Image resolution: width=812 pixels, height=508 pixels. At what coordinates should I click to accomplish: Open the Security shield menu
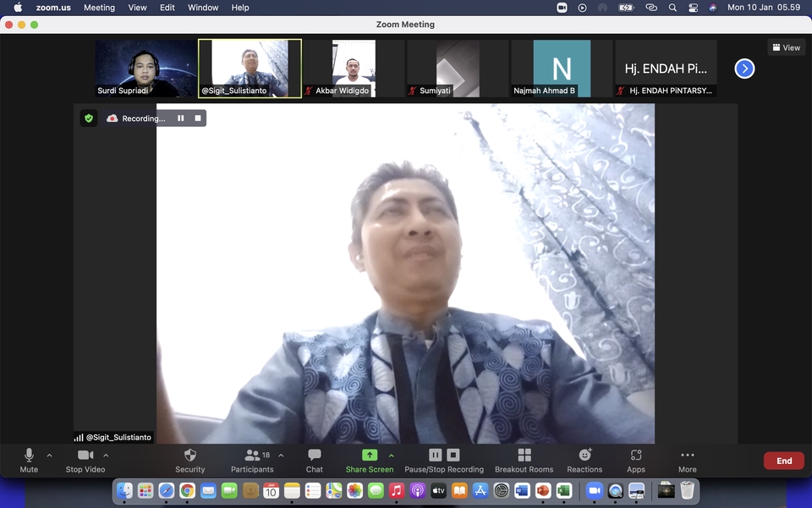pos(190,461)
